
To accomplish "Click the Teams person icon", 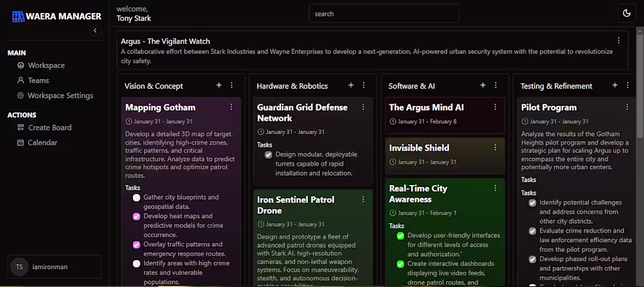I will coord(20,81).
